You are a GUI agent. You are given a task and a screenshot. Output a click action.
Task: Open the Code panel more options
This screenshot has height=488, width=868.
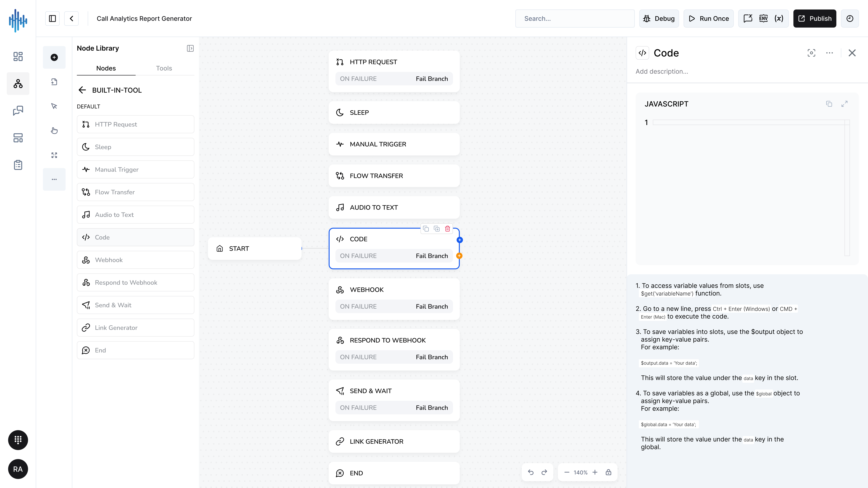[830, 53]
